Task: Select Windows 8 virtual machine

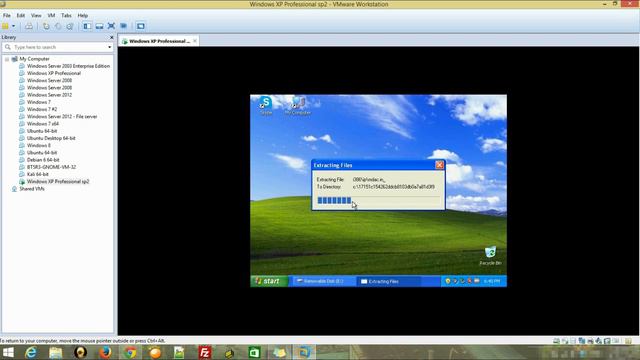Action: (39, 146)
